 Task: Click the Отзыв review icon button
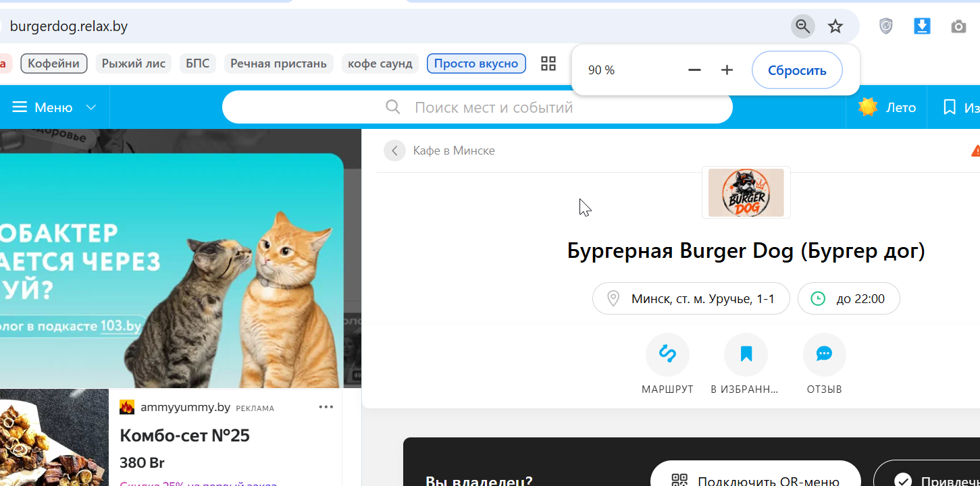pyautogui.click(x=824, y=354)
